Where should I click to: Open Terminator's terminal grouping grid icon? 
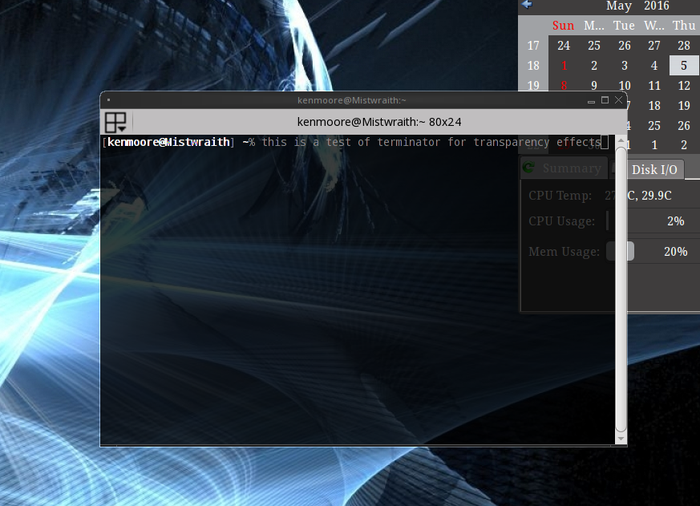[115, 122]
